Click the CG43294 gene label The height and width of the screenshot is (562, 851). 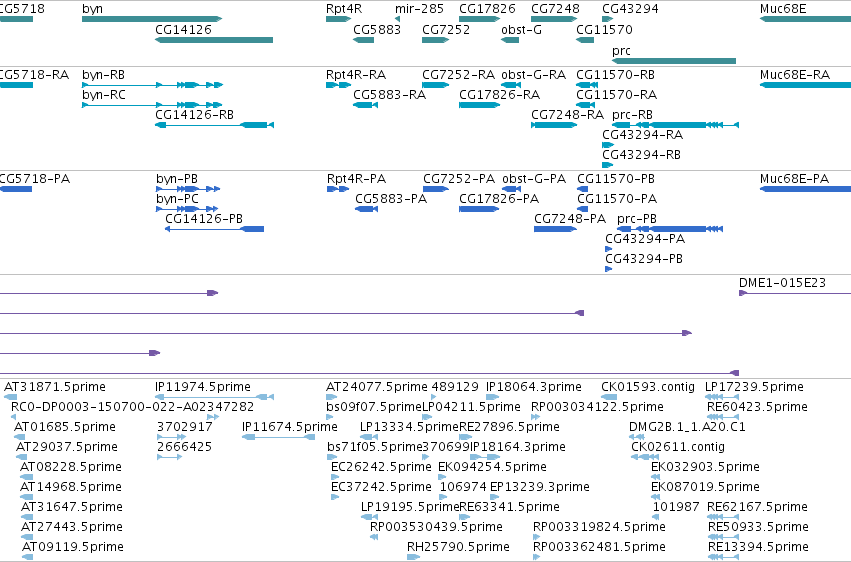[x=630, y=9]
